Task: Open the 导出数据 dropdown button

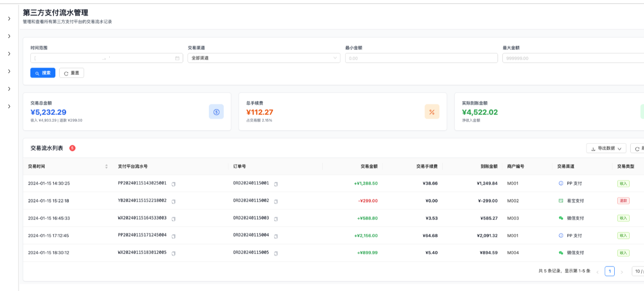Action: [x=606, y=148]
